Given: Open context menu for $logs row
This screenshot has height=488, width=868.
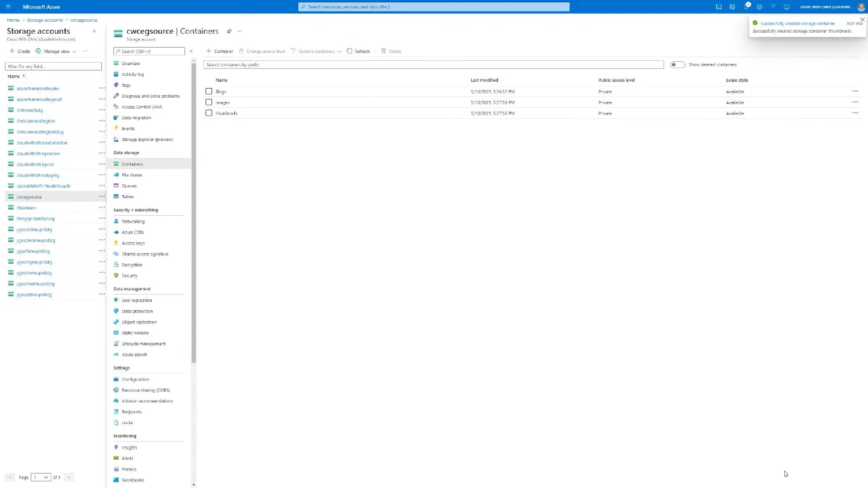Looking at the screenshot, I should (x=855, y=91).
